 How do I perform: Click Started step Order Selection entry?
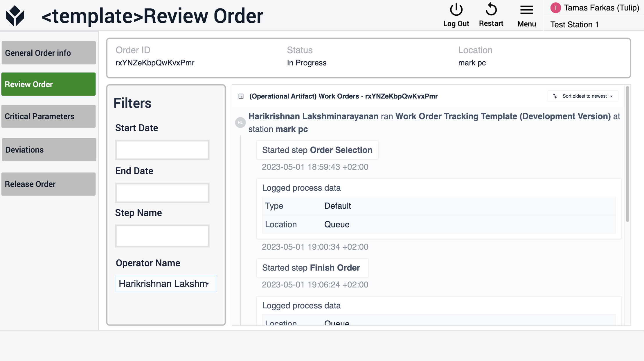click(317, 150)
